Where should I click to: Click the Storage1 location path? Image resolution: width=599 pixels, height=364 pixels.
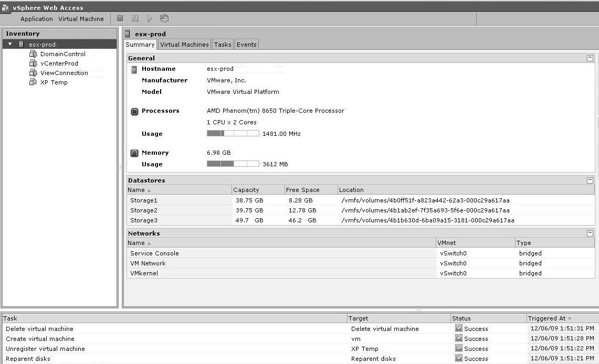425,200
